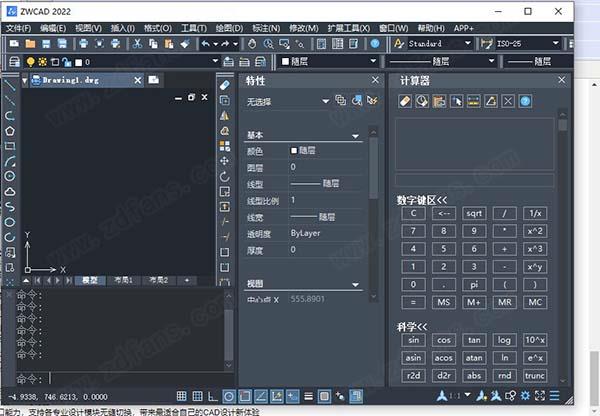Toggle layer lock padlock icon
600x416 pixels.
point(67,62)
